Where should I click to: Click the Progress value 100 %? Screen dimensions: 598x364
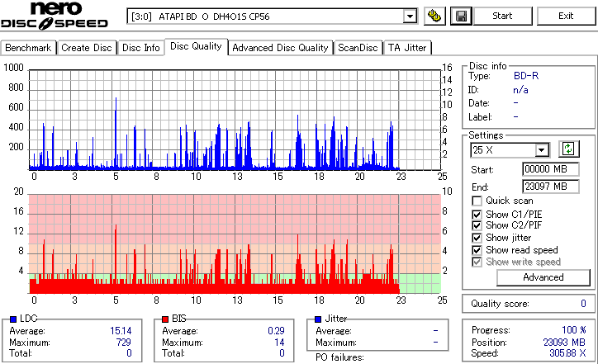[x=574, y=330]
